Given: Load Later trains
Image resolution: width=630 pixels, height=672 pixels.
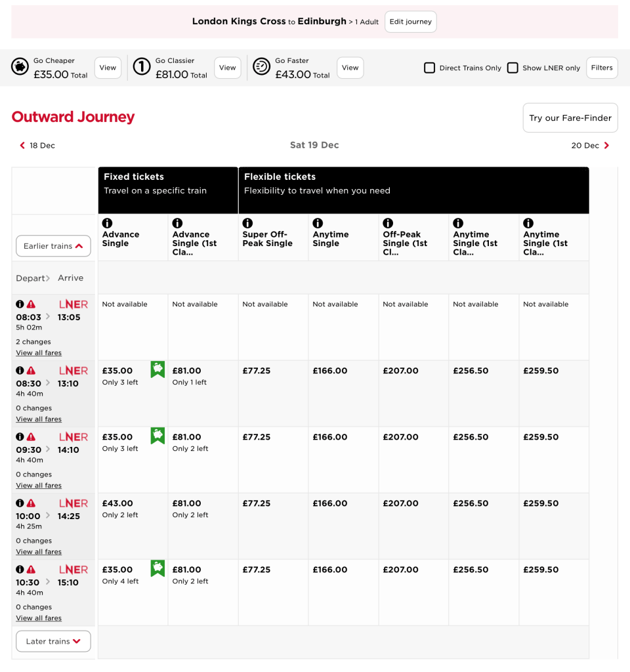Looking at the screenshot, I should pos(53,641).
